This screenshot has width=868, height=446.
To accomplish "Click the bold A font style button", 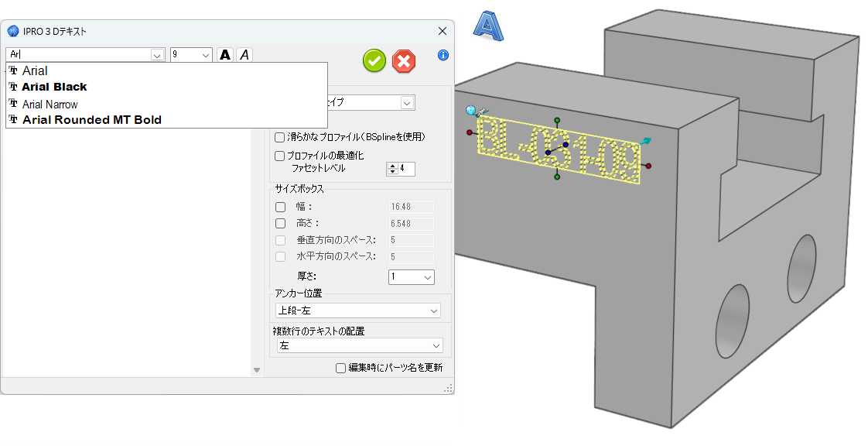I will [225, 55].
